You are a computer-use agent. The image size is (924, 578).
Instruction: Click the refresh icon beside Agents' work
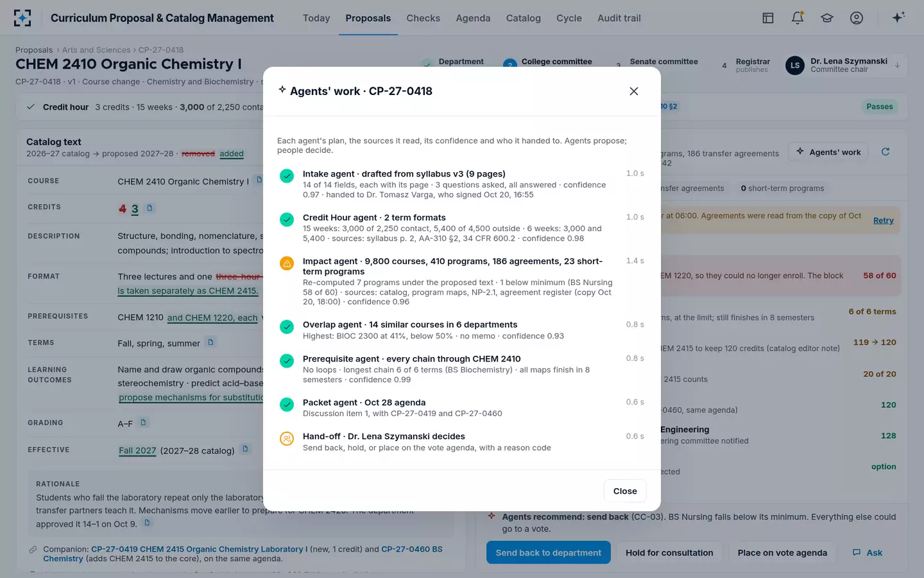coord(886,152)
